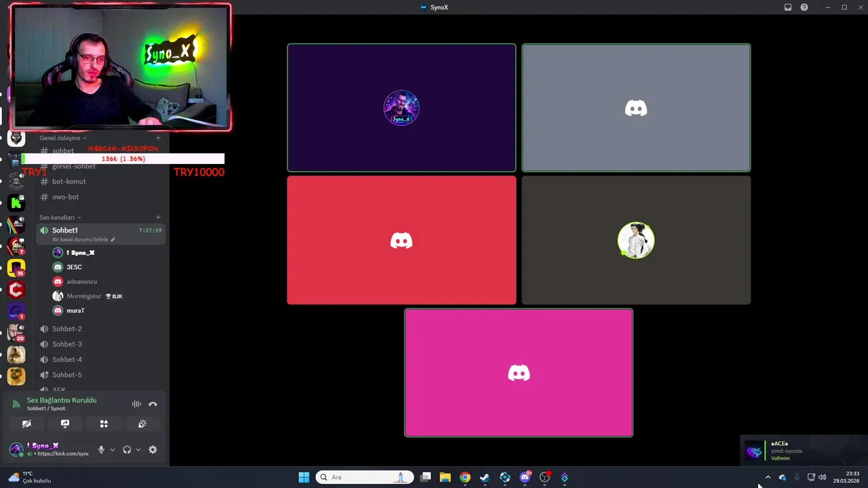Open the purple G server icon
Image resolution: width=868 pixels, height=488 pixels.
(x=16, y=312)
